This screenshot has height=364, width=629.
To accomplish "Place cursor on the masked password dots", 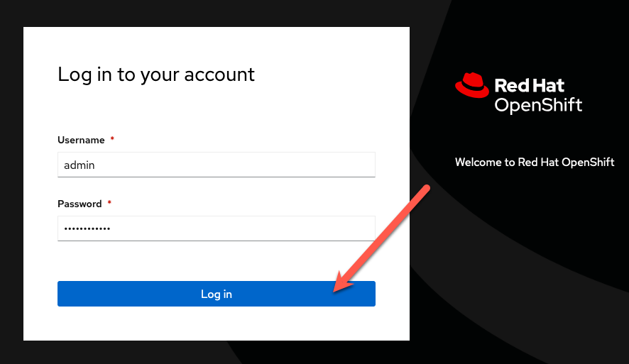I will (x=87, y=229).
